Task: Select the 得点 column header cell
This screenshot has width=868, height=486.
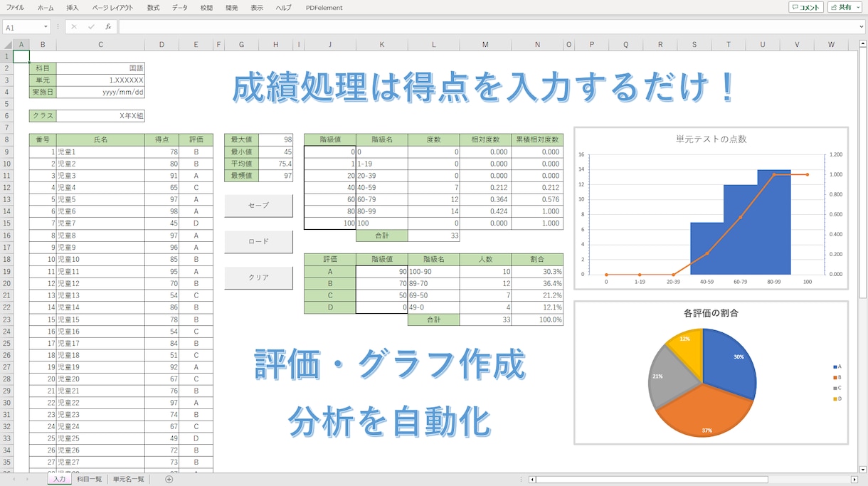Action: tap(162, 139)
